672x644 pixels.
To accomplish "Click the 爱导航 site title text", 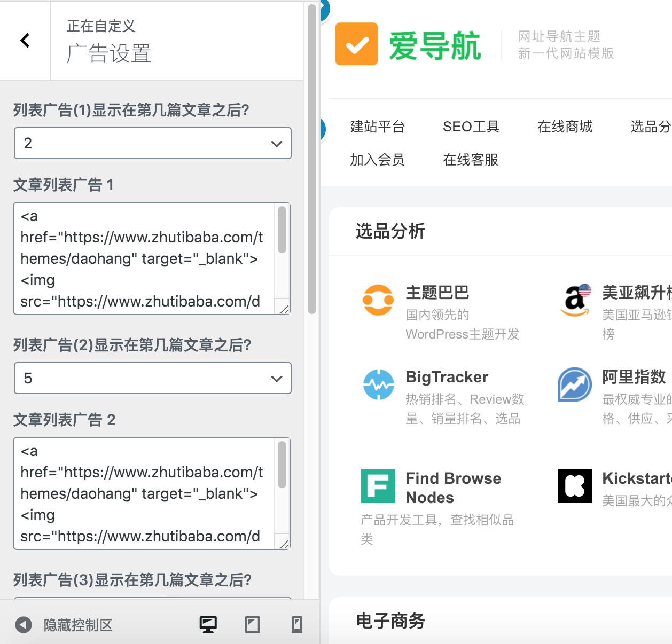I will 435,46.
